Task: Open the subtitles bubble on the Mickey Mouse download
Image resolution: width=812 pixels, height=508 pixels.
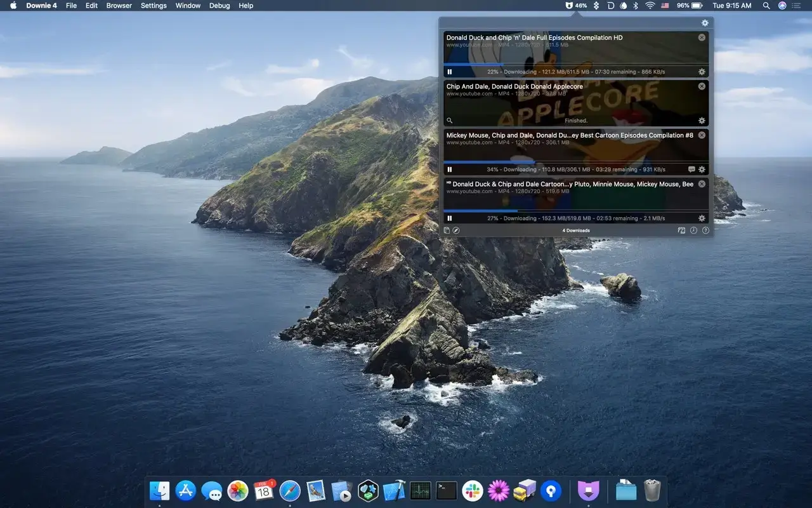Action: click(692, 169)
